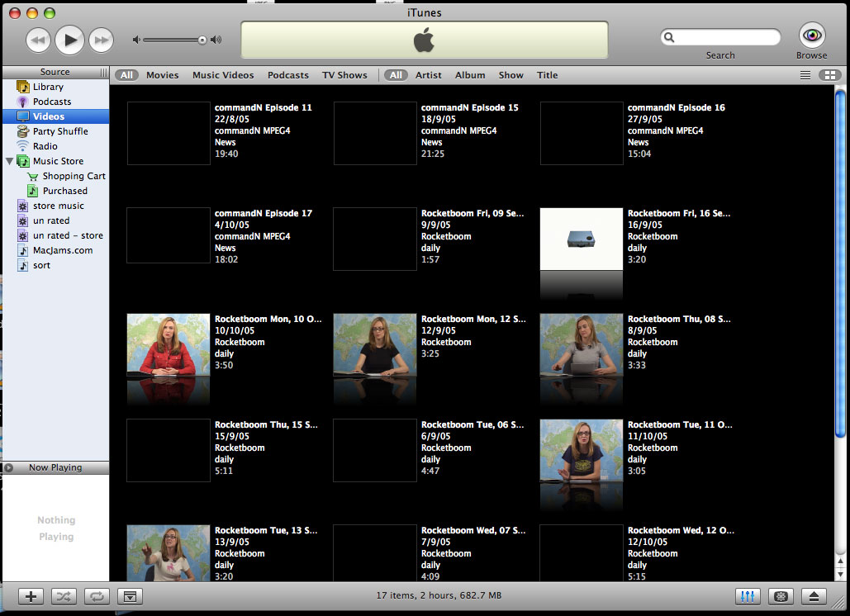
Task: Filter videos by TV Shows
Action: pyautogui.click(x=344, y=75)
